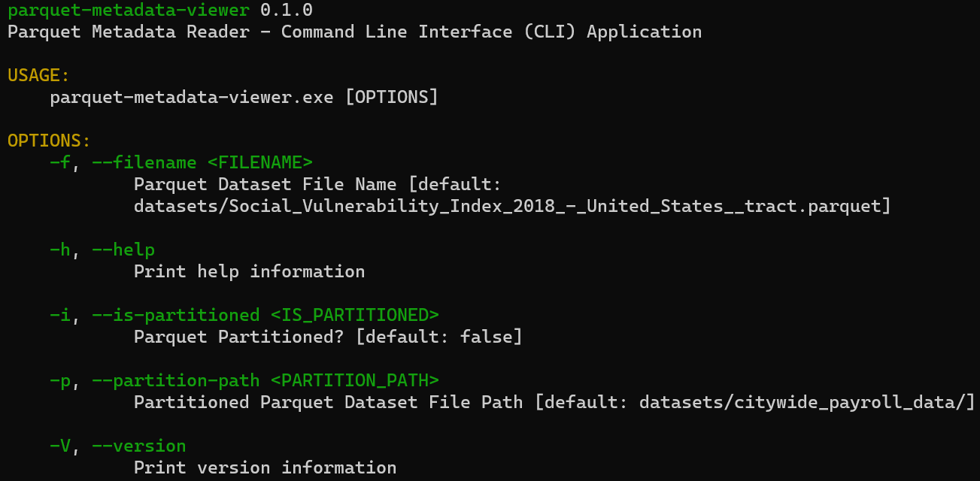Screen dimensions: 980x481
Task: Click the -i short flag
Action: [59, 315]
